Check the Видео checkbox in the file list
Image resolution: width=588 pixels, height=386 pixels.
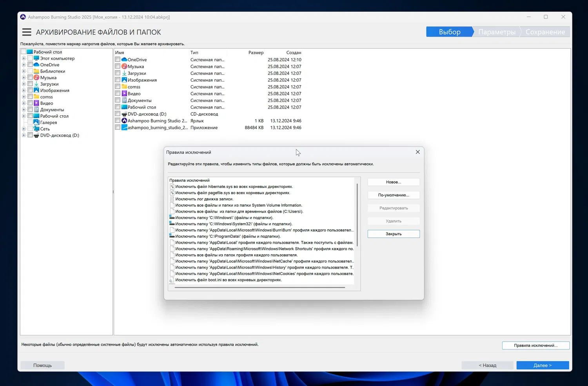click(118, 94)
